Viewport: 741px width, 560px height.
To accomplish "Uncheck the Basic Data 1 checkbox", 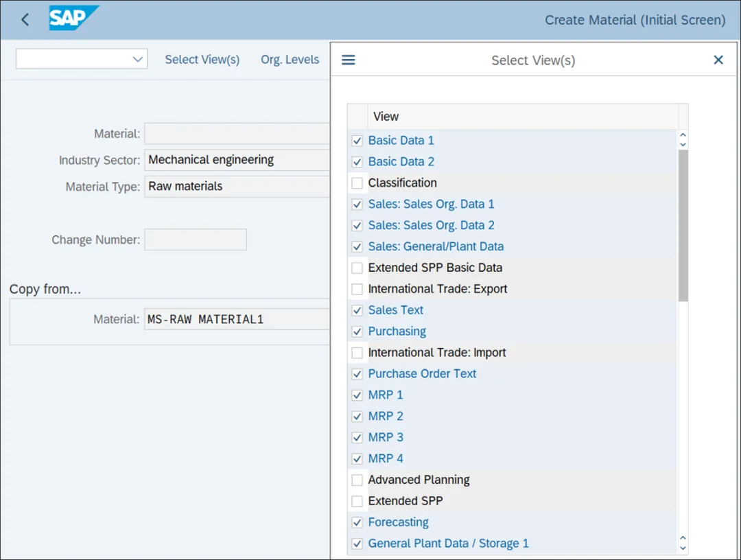I will click(x=357, y=141).
